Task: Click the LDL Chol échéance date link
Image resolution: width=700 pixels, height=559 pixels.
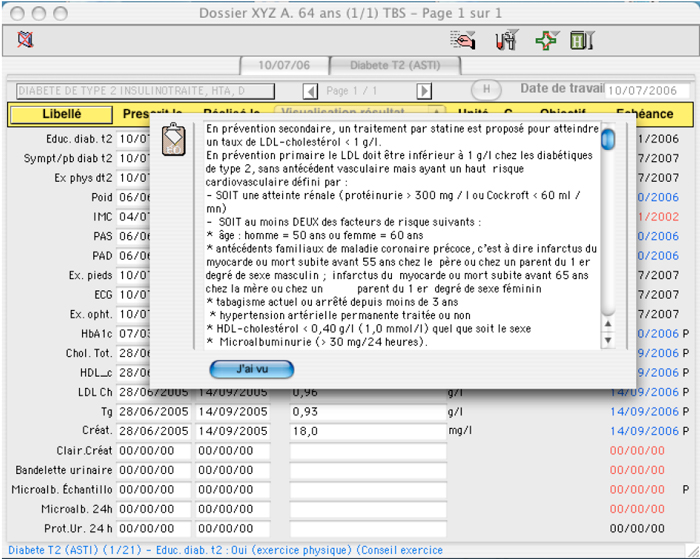Action: tap(643, 392)
